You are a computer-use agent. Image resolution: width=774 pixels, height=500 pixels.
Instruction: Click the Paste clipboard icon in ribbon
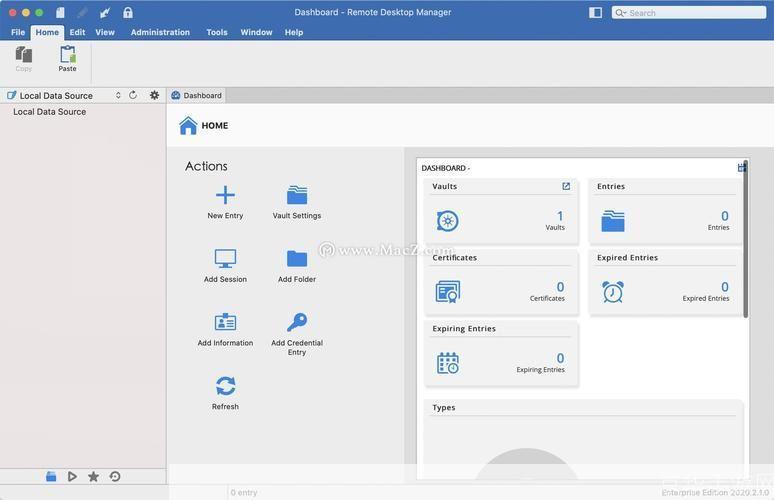(68, 54)
